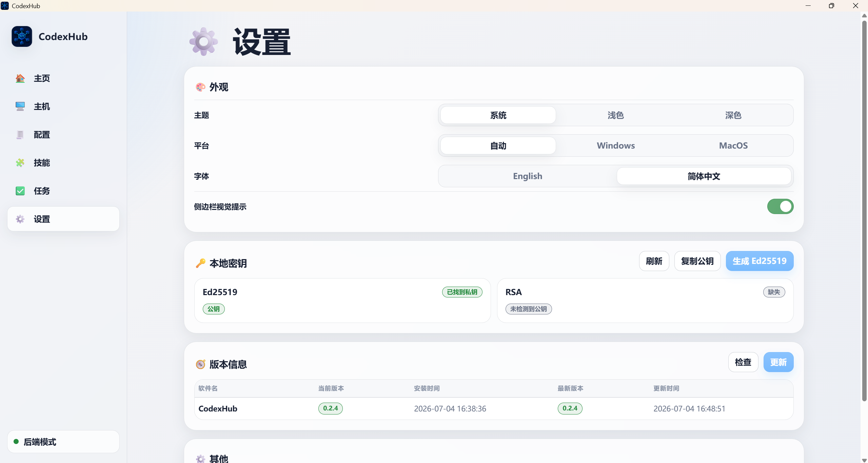Click the large gear icon in page header
The height and width of the screenshot is (463, 868).
point(203,42)
